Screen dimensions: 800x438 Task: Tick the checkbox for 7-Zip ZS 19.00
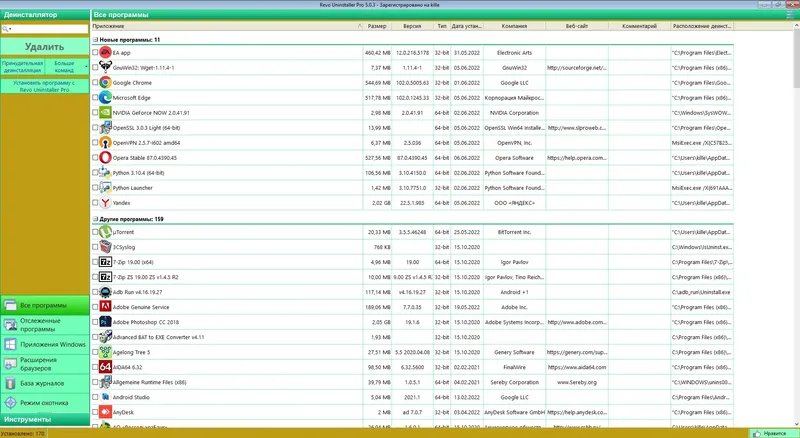point(95,277)
